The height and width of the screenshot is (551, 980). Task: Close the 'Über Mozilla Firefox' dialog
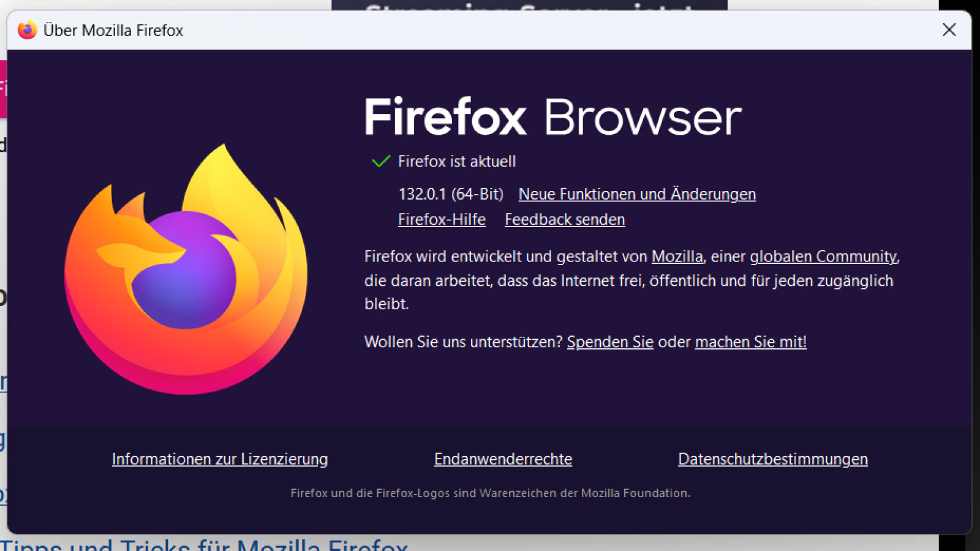coord(949,29)
